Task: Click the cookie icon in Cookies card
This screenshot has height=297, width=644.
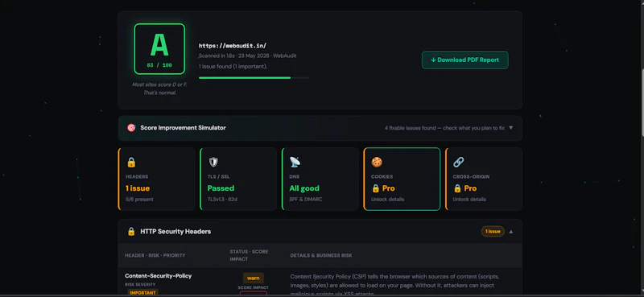Action: click(377, 163)
